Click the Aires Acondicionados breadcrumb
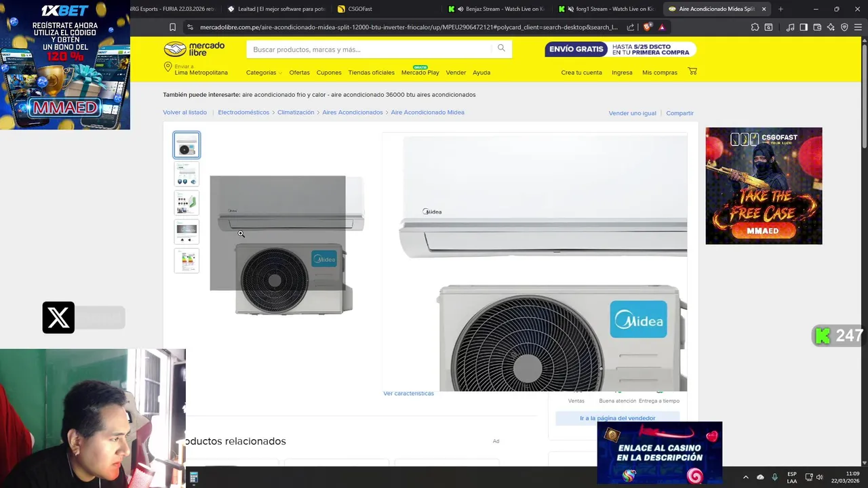868x488 pixels. (x=353, y=113)
